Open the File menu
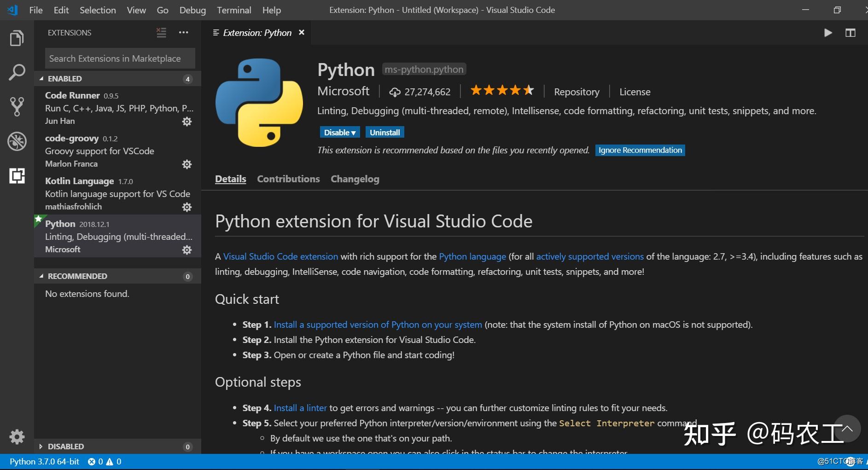Screen dimensions: 868x470 [36, 10]
